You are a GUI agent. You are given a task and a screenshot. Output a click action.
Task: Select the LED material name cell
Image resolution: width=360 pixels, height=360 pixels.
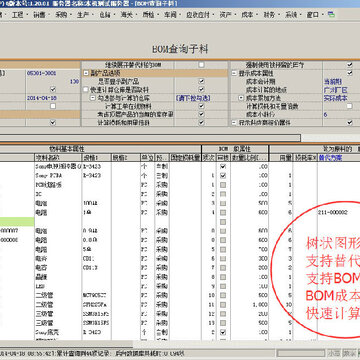tap(58, 286)
